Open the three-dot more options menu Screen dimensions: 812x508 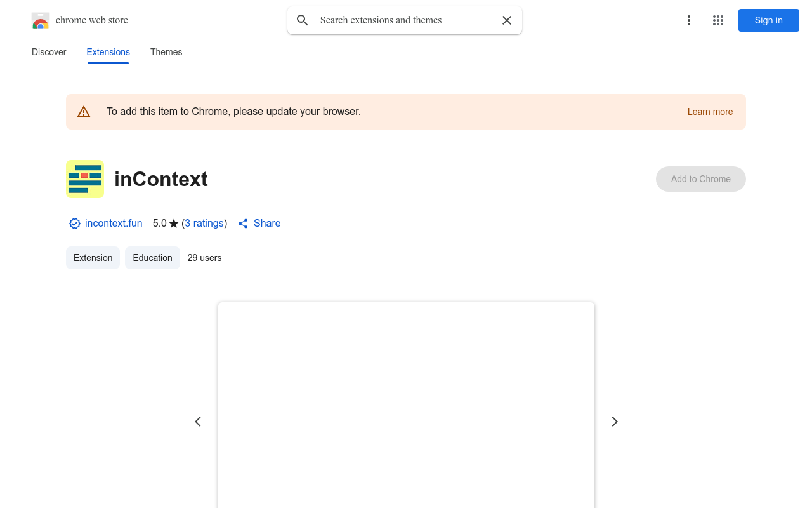click(x=688, y=20)
